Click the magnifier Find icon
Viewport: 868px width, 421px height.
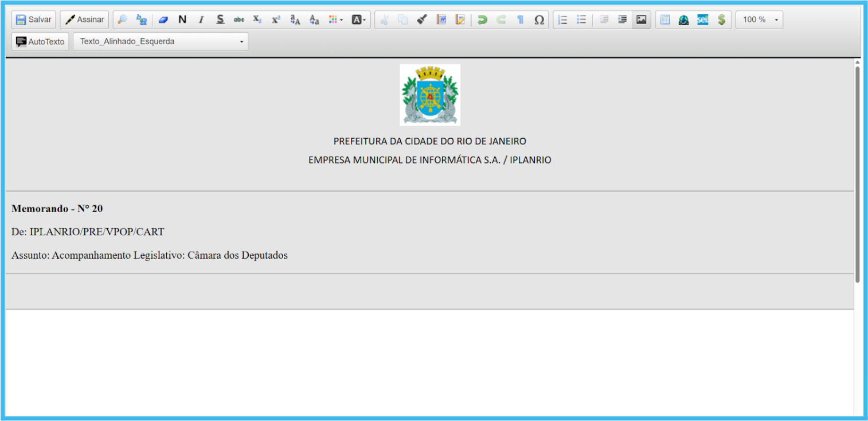click(x=122, y=20)
